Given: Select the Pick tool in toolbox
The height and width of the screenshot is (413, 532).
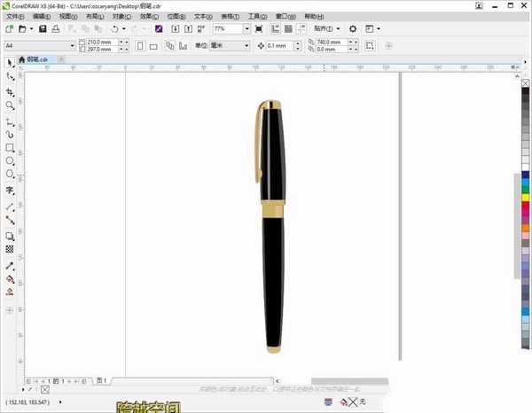Looking at the screenshot, I should point(10,63).
